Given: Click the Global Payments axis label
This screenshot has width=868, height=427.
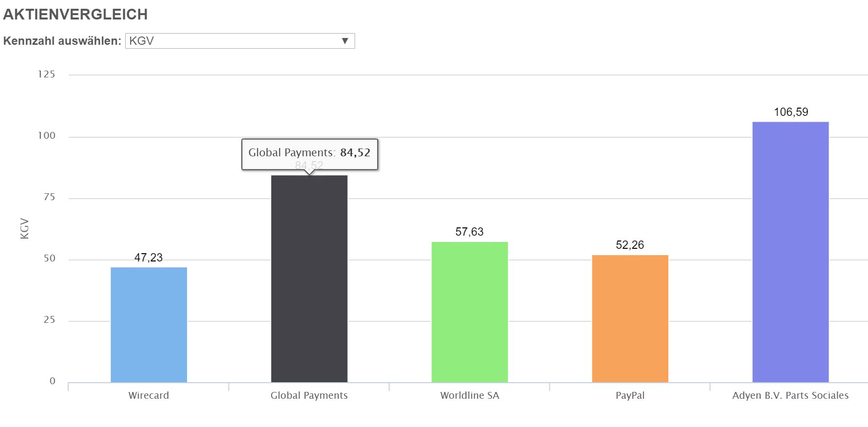Looking at the screenshot, I should point(309,395).
